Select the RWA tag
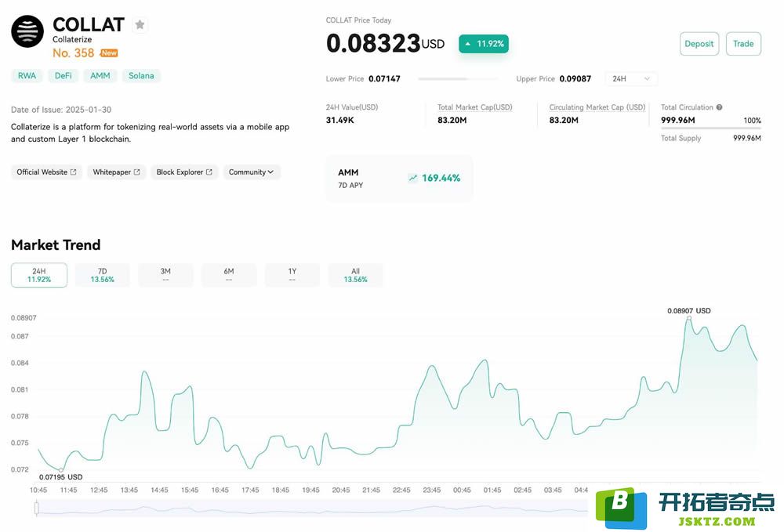The height and width of the screenshot is (532, 784). coord(27,76)
